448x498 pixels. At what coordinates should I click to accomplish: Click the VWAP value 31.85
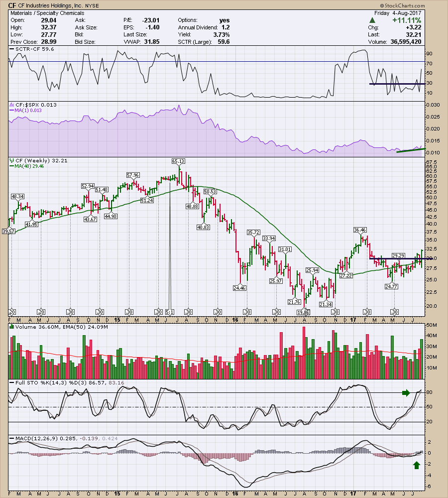152,42
